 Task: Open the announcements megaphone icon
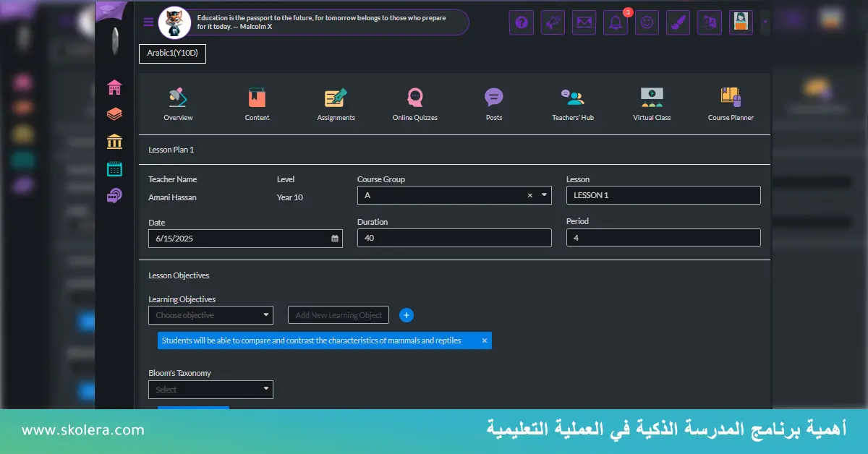pos(553,22)
